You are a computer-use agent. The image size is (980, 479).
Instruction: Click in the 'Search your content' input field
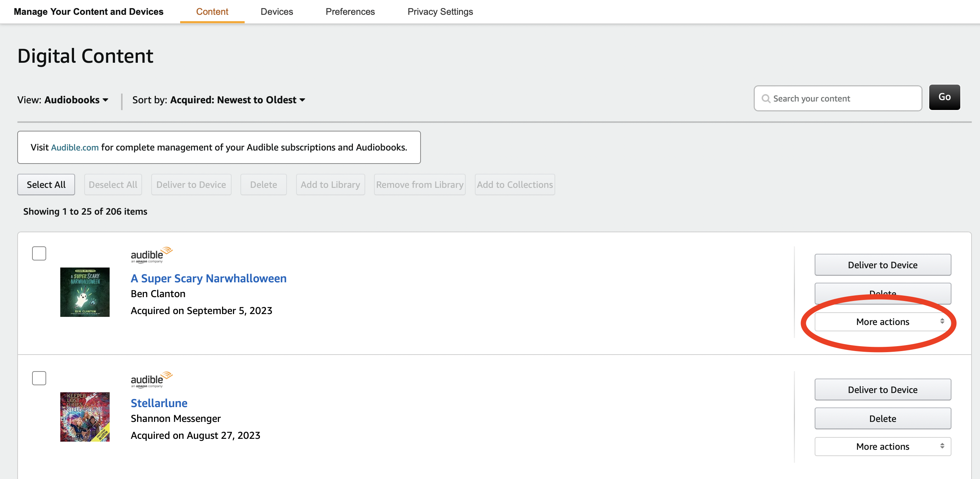[837, 98]
